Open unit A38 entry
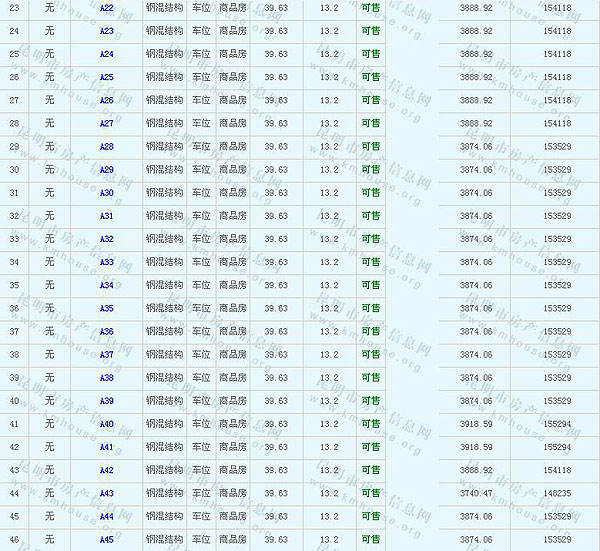The height and width of the screenshot is (551, 600). tap(107, 378)
